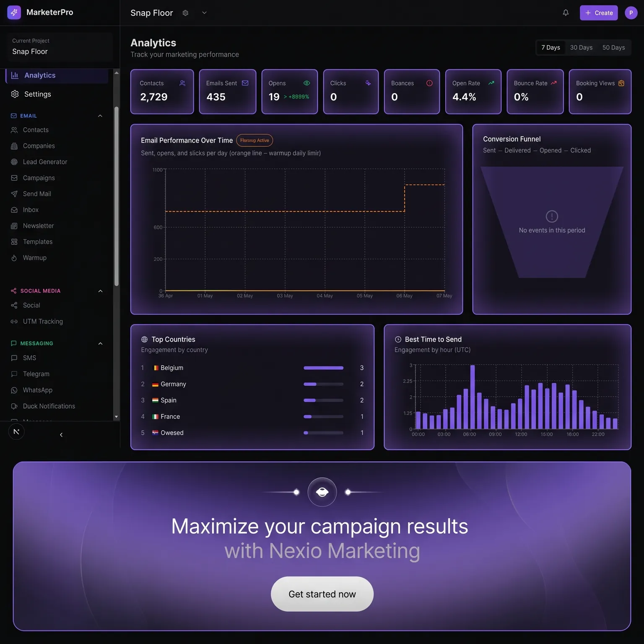Click the MarketerPro rocket logo icon
This screenshot has width=644, height=644.
pyautogui.click(x=14, y=13)
